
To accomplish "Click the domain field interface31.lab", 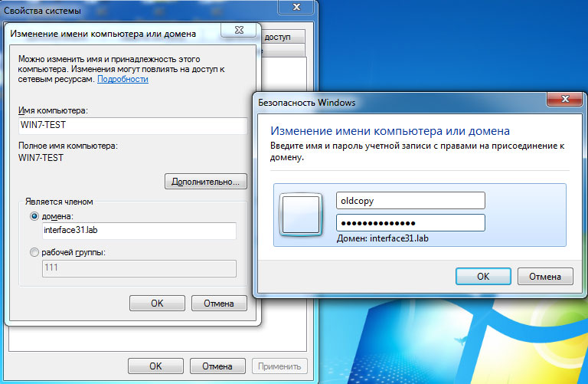I will point(139,231).
